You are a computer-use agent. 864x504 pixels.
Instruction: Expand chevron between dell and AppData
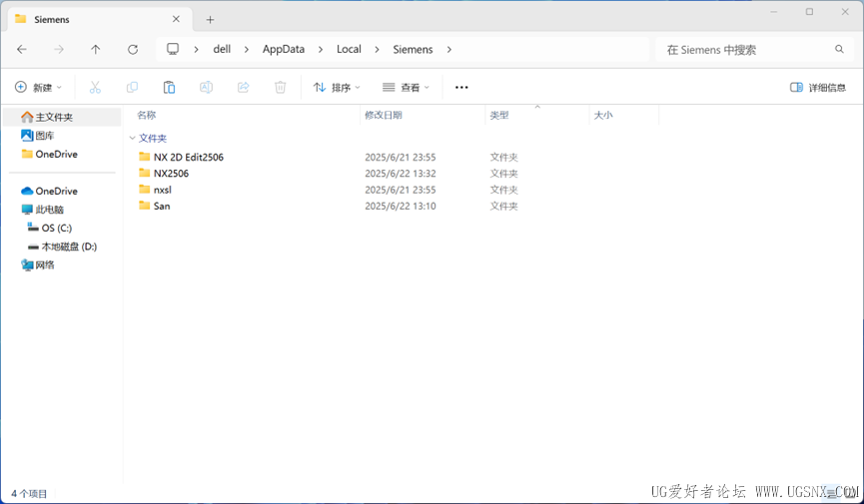click(247, 50)
